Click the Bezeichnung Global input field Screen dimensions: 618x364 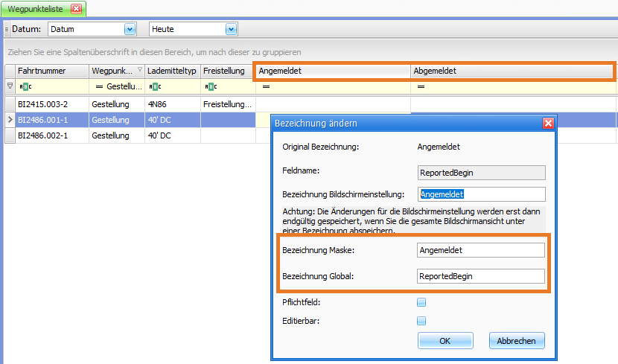click(x=481, y=276)
